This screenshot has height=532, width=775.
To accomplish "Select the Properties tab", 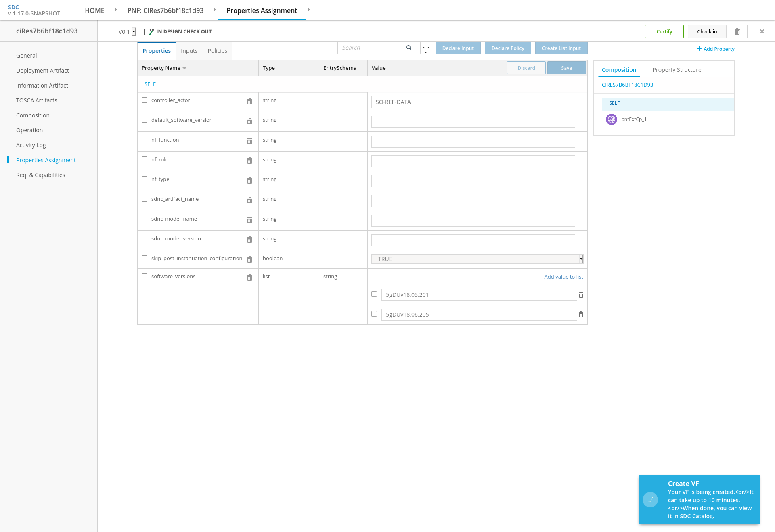I will [157, 51].
